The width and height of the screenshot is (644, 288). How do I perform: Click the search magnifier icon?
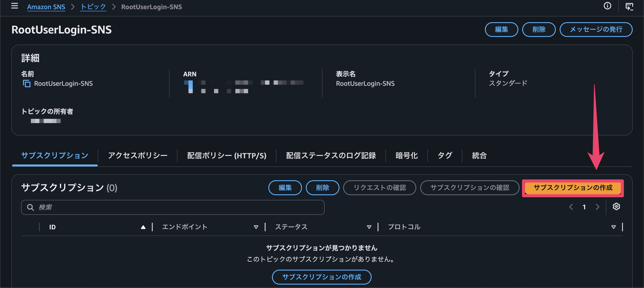tap(30, 207)
